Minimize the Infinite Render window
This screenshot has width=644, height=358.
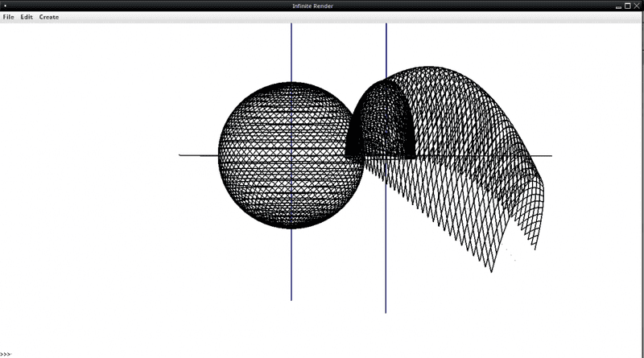pyautogui.click(x=617, y=6)
